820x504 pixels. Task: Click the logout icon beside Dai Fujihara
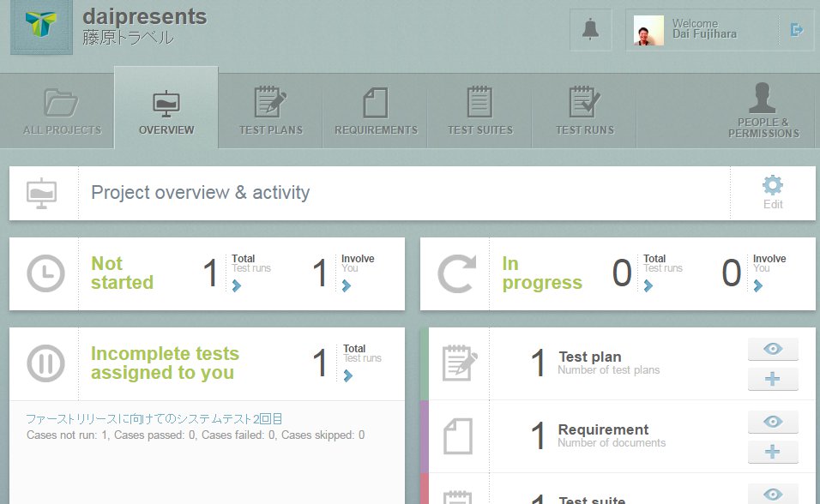[x=796, y=30]
